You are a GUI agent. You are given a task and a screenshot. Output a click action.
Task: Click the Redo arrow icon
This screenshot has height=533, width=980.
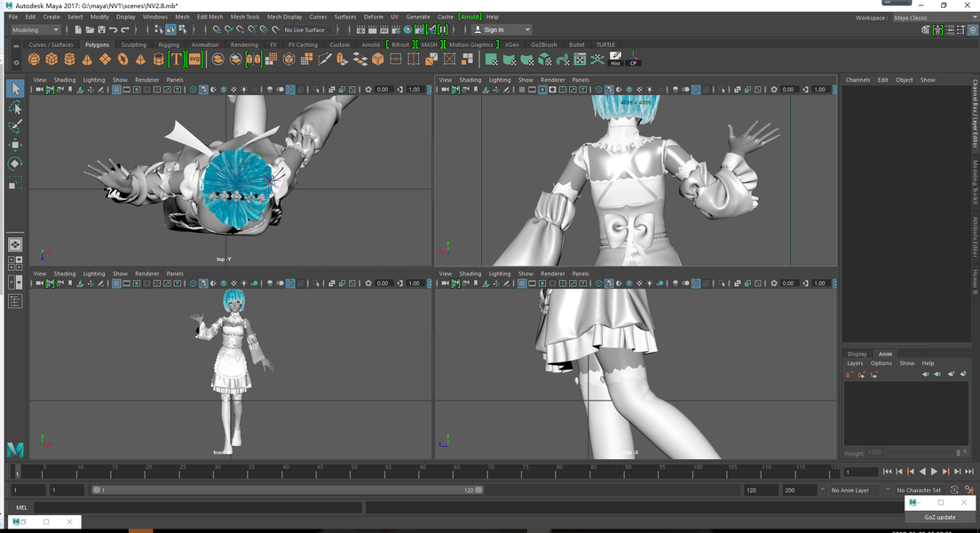[x=125, y=29]
